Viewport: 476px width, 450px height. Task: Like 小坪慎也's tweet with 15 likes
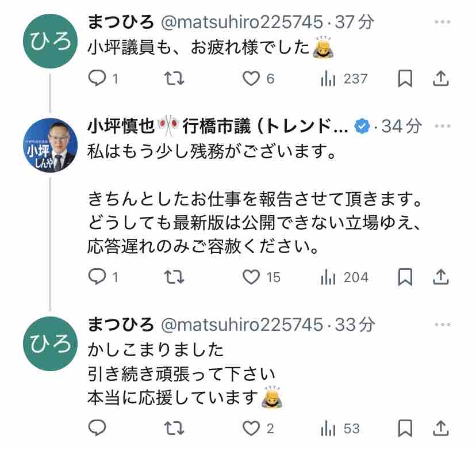[251, 277]
